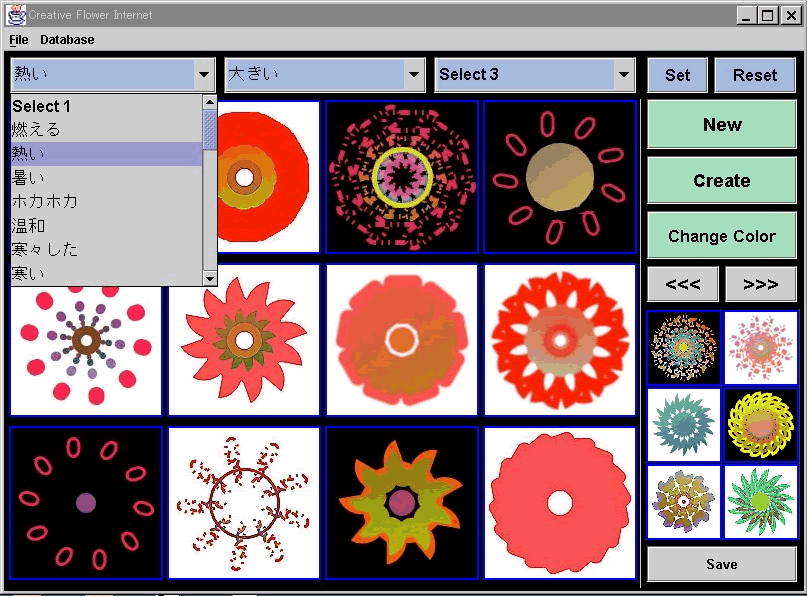This screenshot has width=807, height=596.
Task: Expand the first dropdown showing 熱い
Action: point(204,75)
